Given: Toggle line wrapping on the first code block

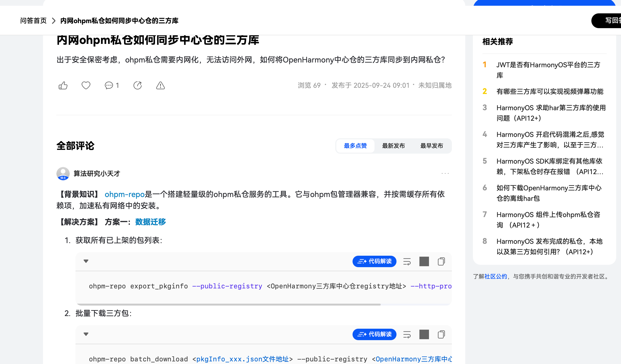Looking at the screenshot, I should pos(407,261).
